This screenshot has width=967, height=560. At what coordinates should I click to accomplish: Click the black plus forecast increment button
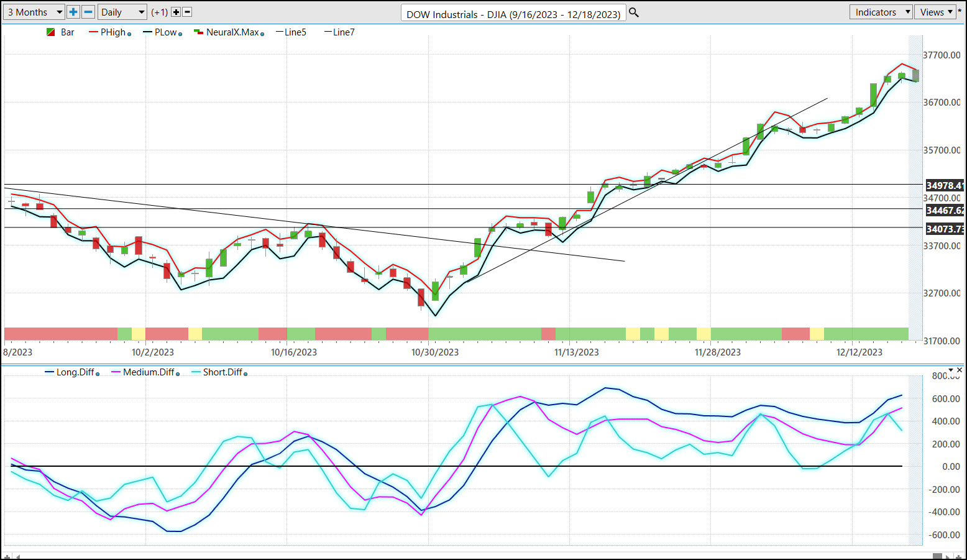coord(176,12)
